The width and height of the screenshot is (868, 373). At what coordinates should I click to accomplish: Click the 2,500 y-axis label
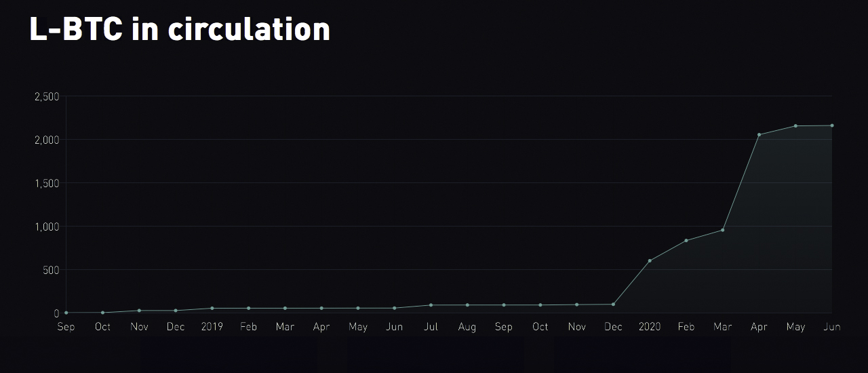(x=47, y=96)
